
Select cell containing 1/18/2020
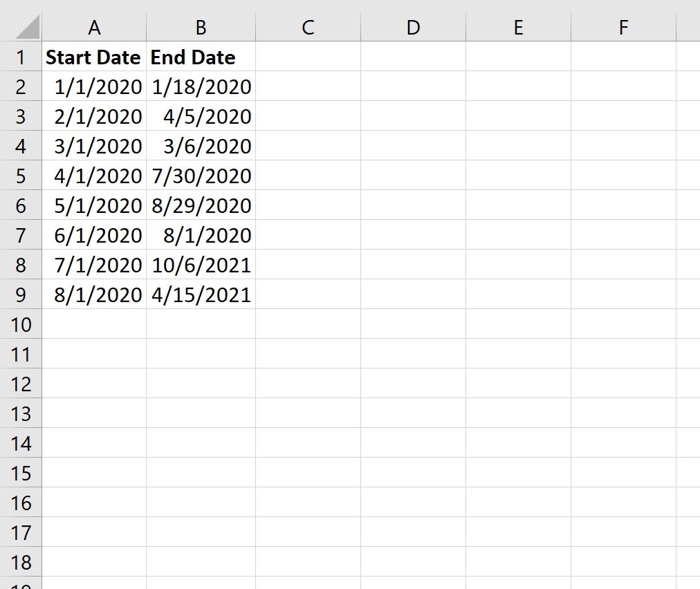point(200,86)
